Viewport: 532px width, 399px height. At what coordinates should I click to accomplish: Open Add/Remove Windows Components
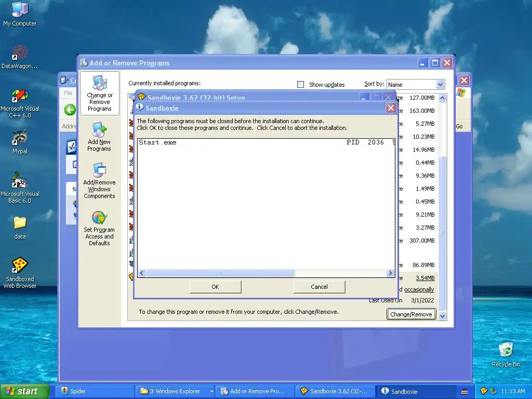coord(99,180)
